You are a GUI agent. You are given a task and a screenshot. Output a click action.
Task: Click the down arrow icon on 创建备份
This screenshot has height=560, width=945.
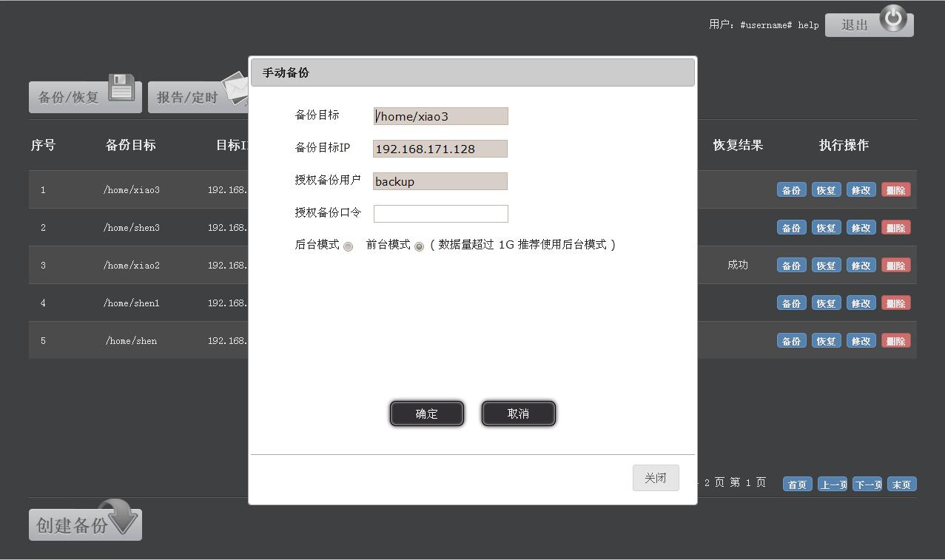pos(118,516)
